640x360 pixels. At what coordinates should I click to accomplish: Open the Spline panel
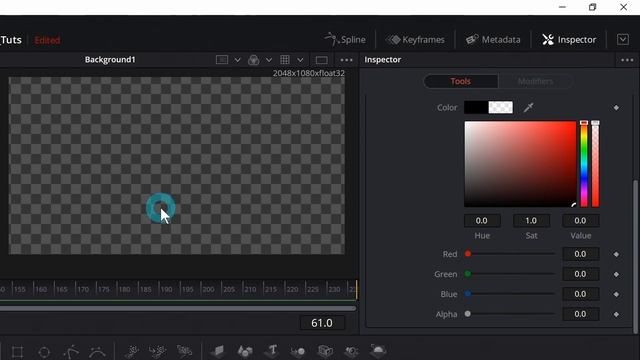click(x=345, y=40)
